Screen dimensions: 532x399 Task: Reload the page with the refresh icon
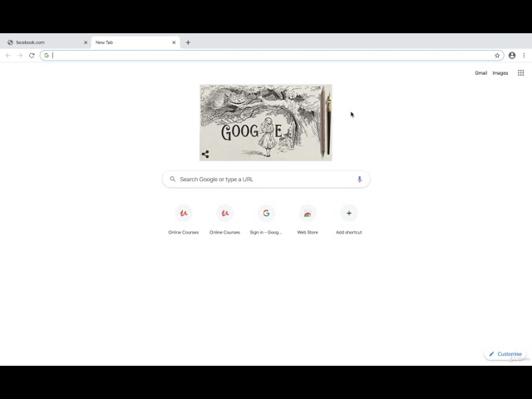point(32,56)
